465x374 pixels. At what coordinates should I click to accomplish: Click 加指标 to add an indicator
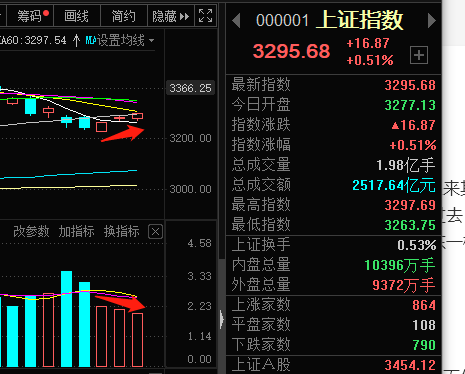click(x=76, y=231)
